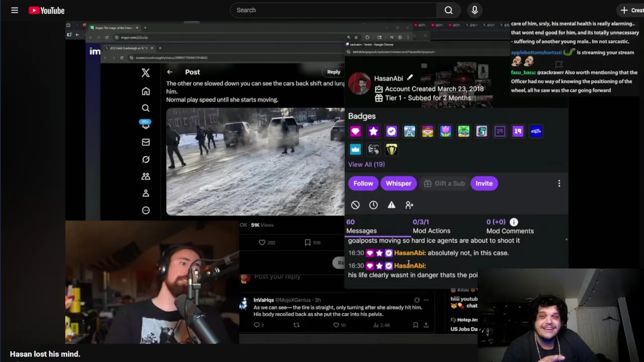Screen dimensions: 644x362
Task: Open X Explore search icon in sidebar
Action: tap(145, 108)
